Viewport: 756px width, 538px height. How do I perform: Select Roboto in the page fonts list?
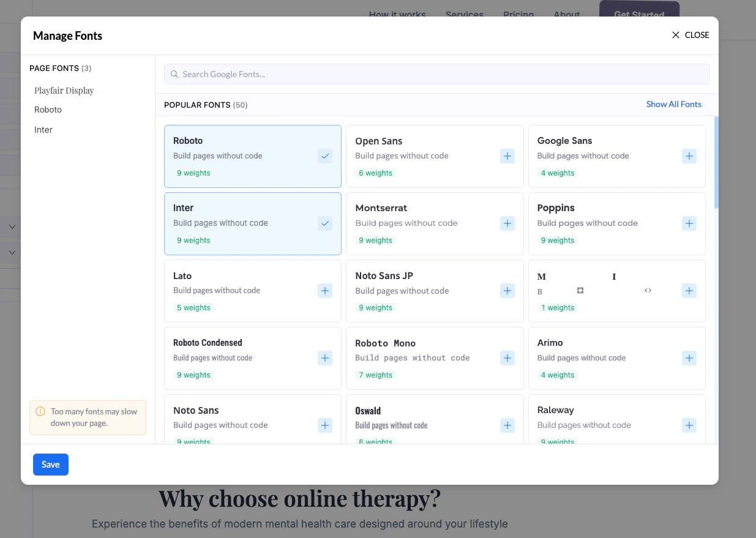(x=48, y=110)
